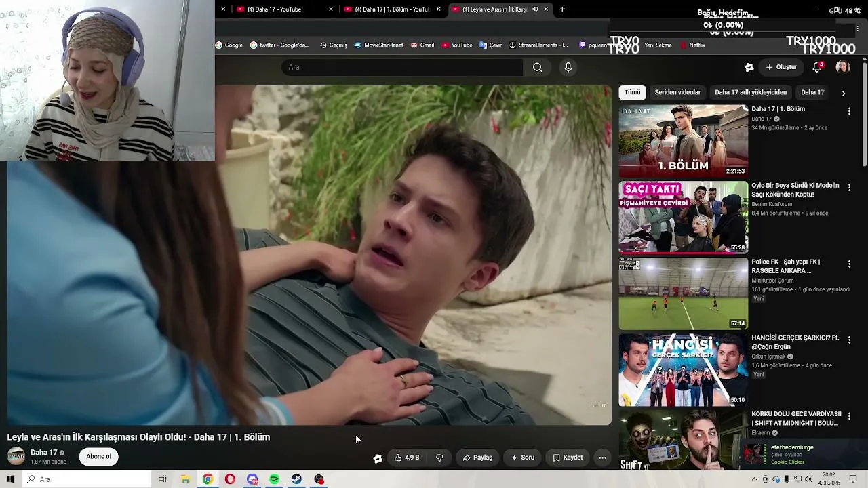Open Spotify from the taskbar
The width and height of the screenshot is (868, 488).
275,479
